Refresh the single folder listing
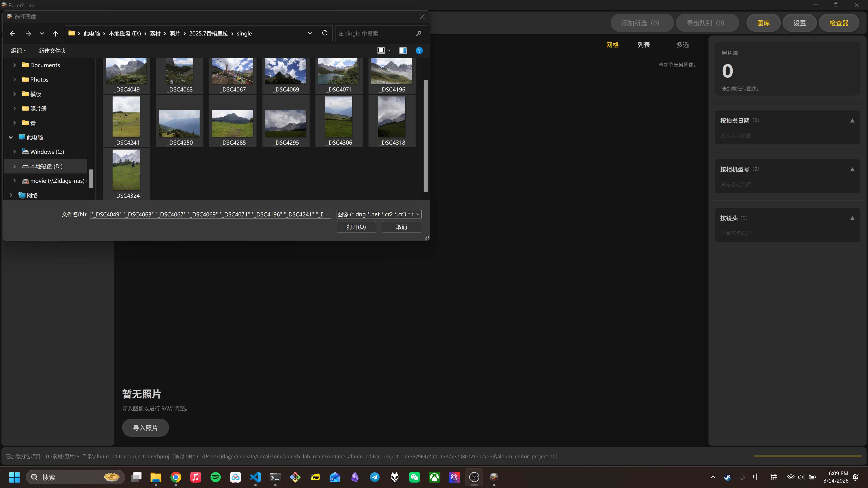This screenshot has width=868, height=488. [325, 33]
